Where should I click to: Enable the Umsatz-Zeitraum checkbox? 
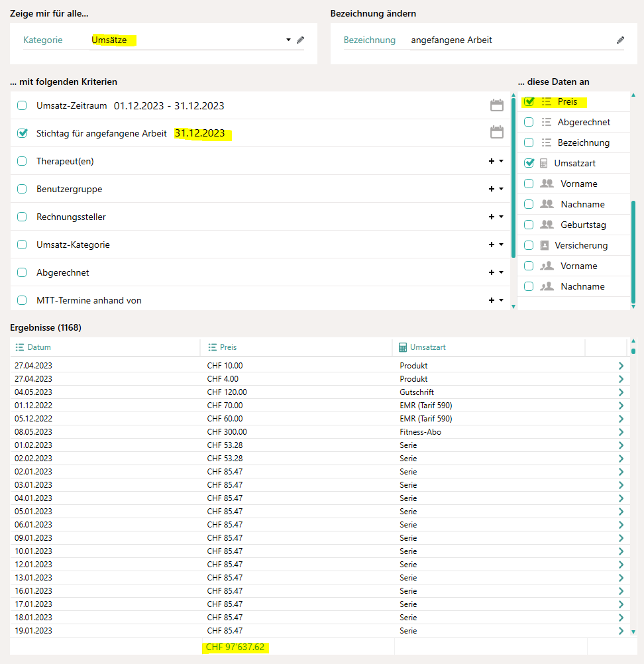(22, 105)
